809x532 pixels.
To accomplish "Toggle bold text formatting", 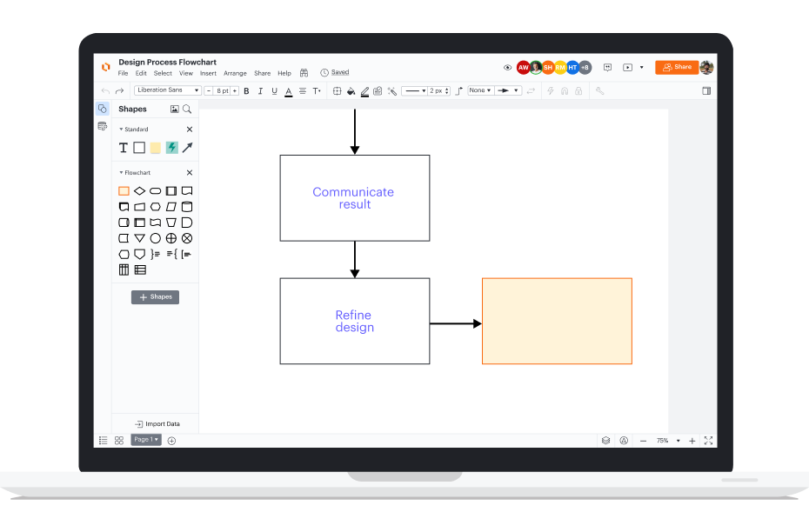I will click(246, 91).
